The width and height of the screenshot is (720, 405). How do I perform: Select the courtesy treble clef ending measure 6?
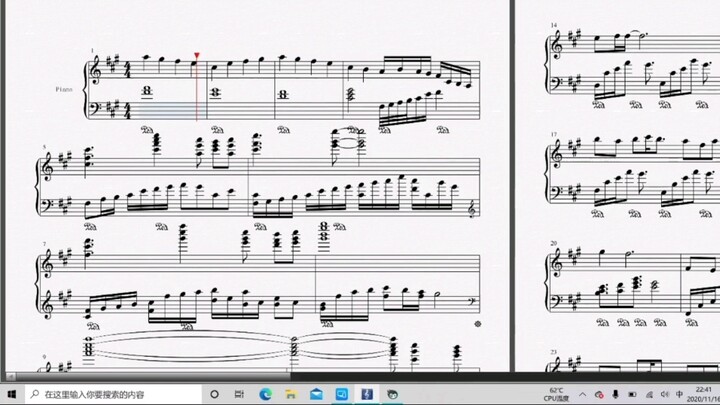coord(471,209)
